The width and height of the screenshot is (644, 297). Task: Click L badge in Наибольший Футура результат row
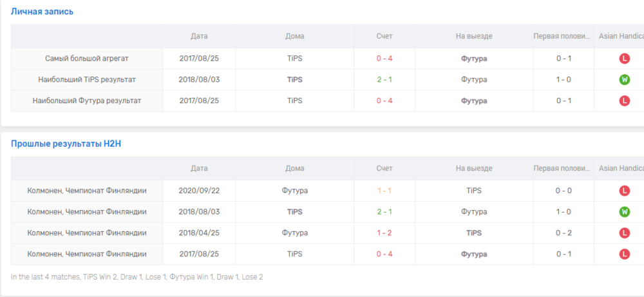click(624, 101)
